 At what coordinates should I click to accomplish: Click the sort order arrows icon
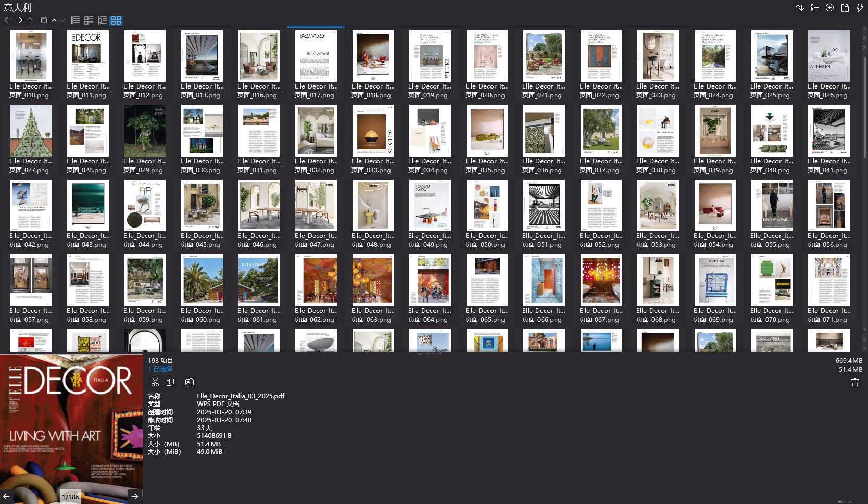pyautogui.click(x=800, y=8)
